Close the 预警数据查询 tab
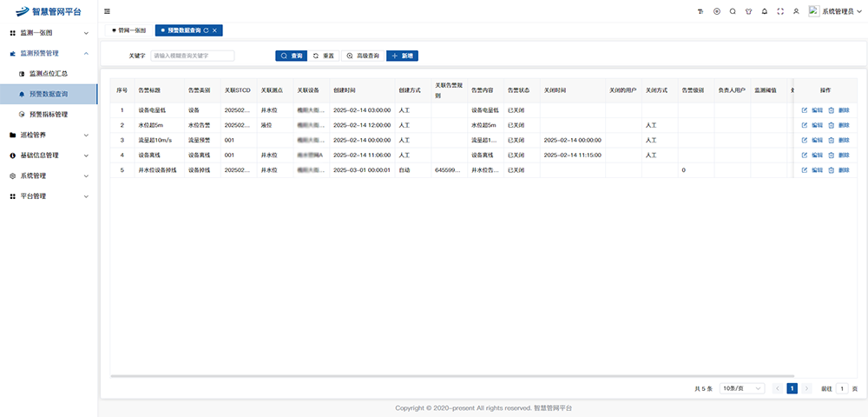The height and width of the screenshot is (417, 868). (215, 30)
